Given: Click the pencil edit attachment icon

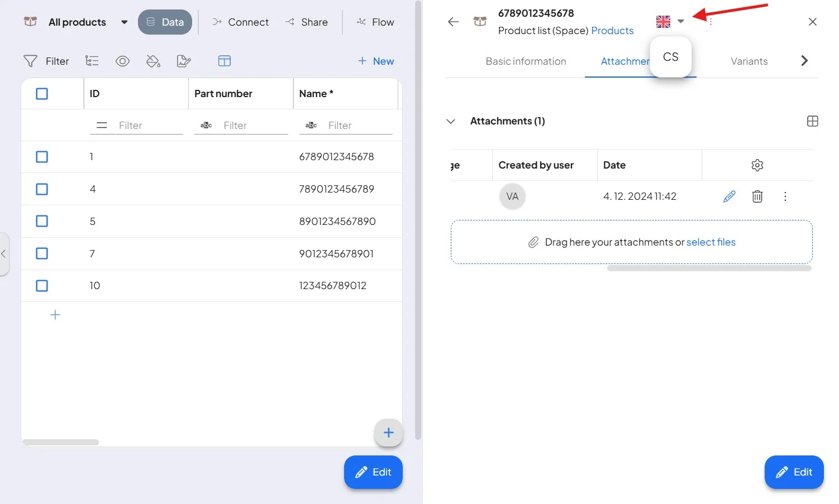Looking at the screenshot, I should pyautogui.click(x=729, y=196).
